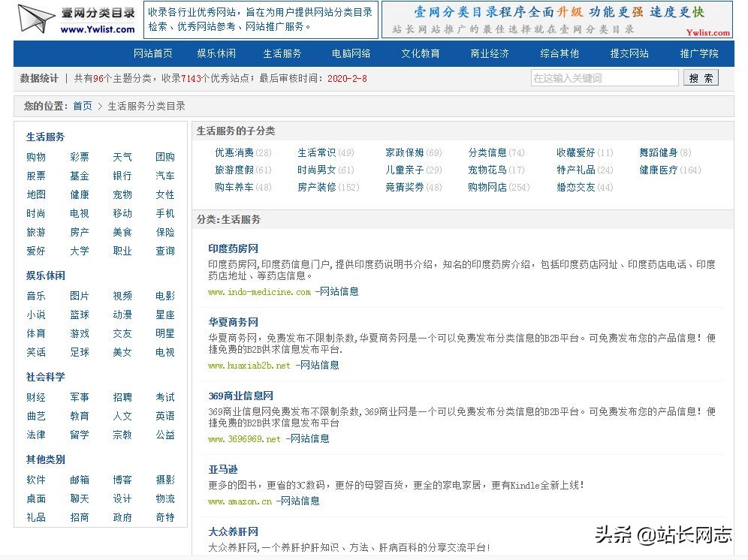Click 物流 under 其他类别

click(165, 498)
